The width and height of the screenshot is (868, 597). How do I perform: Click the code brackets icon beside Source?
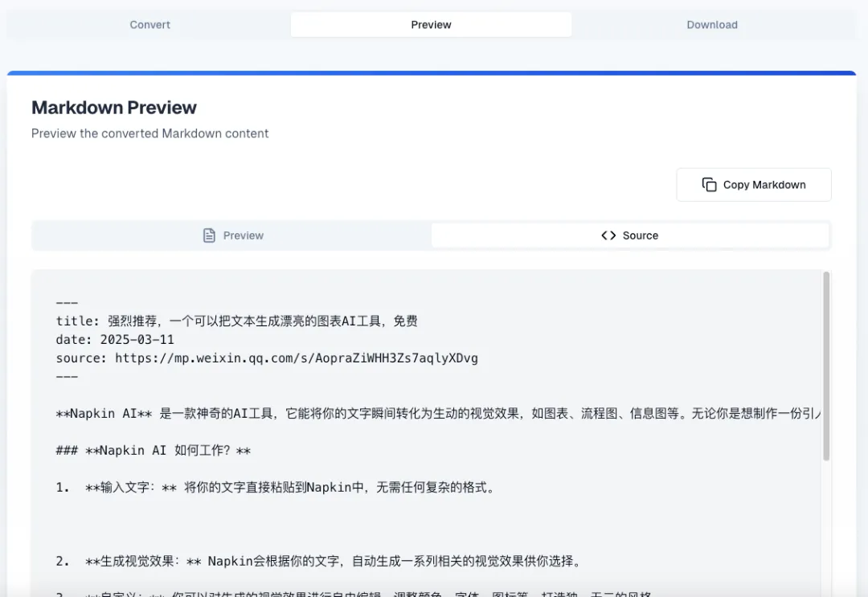[x=608, y=235]
